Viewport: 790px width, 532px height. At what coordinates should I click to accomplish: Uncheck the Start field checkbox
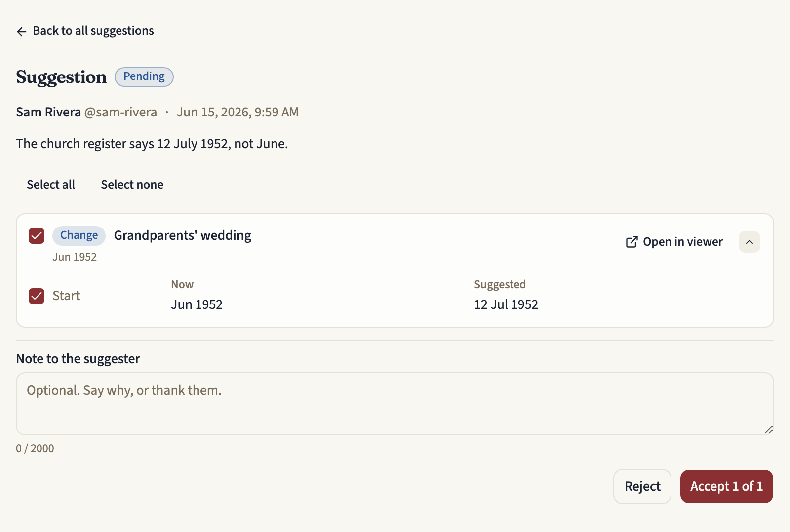point(37,296)
